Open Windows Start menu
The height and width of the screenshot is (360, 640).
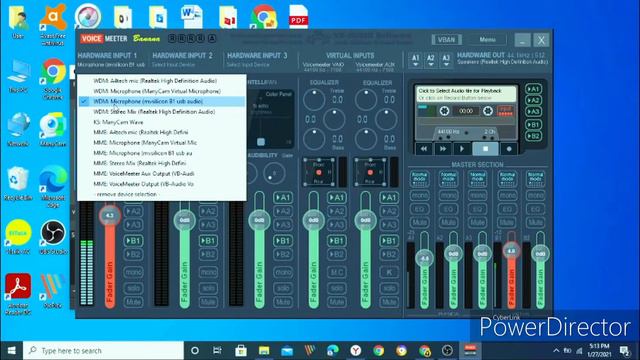[x=11, y=351]
